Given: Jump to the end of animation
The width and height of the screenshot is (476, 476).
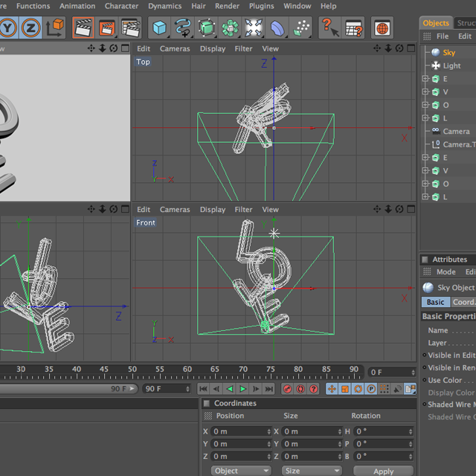Looking at the screenshot, I should tap(269, 389).
